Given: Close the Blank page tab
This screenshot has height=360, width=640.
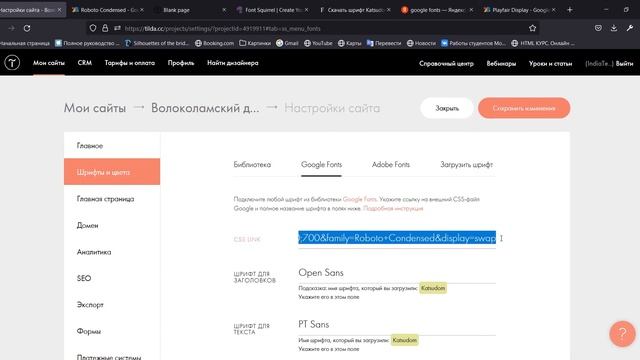Looking at the screenshot, I should click(224, 9).
